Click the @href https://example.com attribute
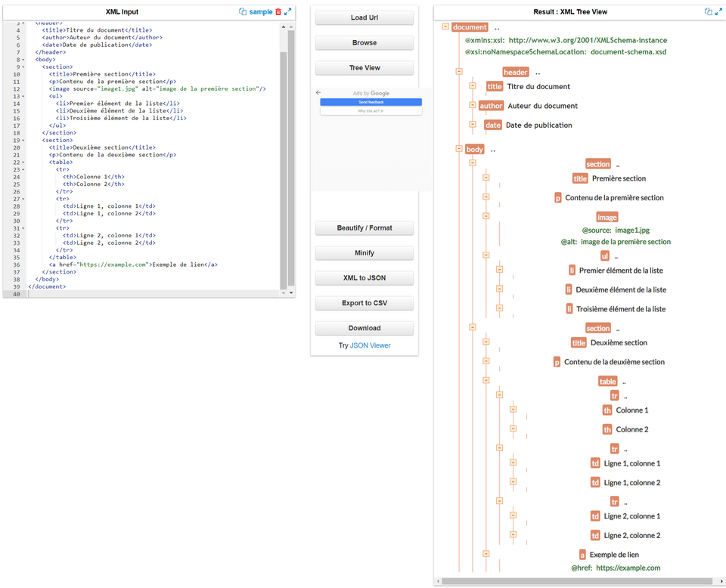This screenshot has height=588, width=726. [x=616, y=568]
